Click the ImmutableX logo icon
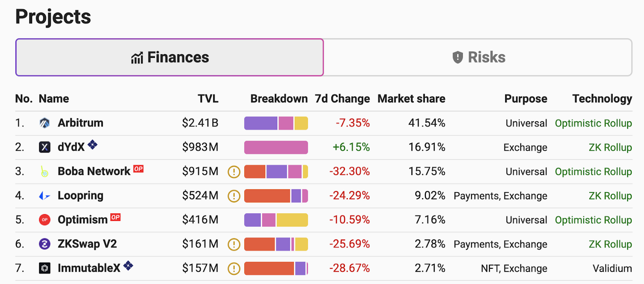 pyautogui.click(x=45, y=268)
